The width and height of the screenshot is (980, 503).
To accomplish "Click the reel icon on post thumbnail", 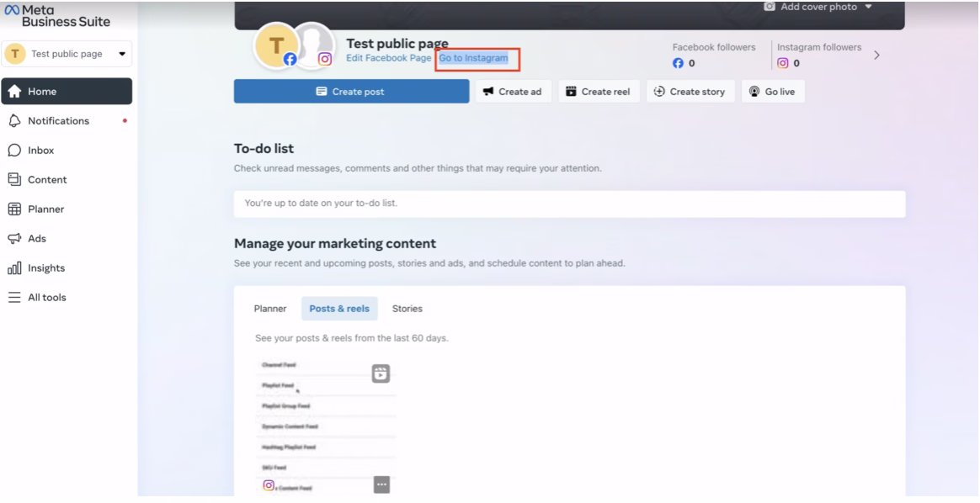I will 381,373.
